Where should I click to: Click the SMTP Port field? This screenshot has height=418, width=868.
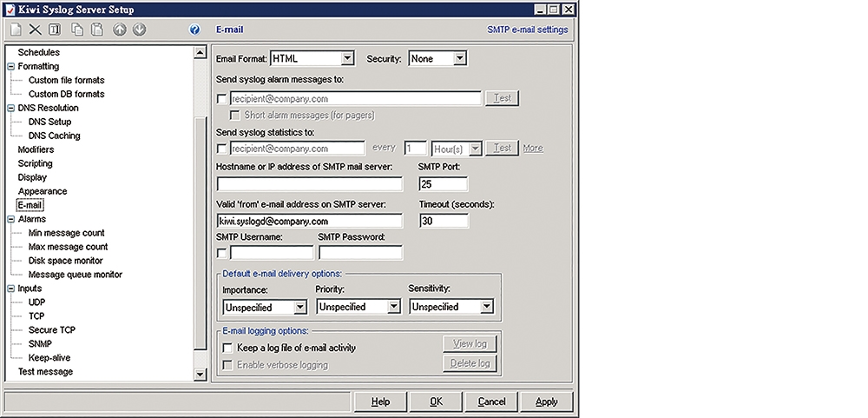444,184
